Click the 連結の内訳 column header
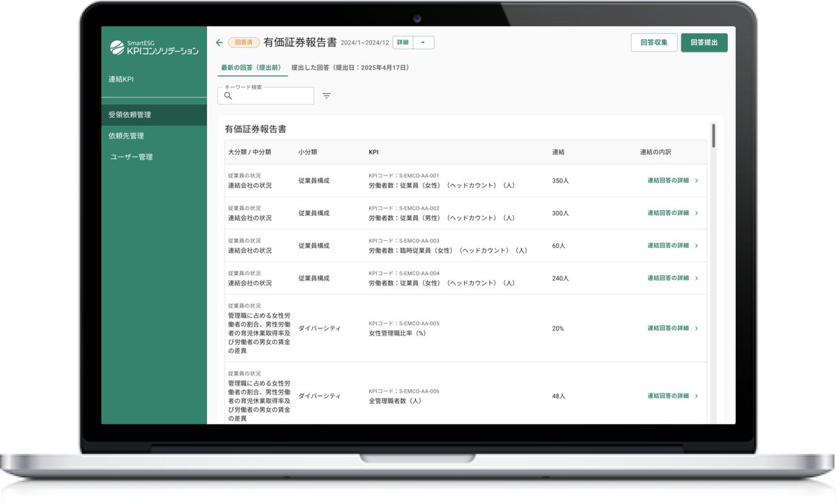836x504 pixels. [x=656, y=152]
